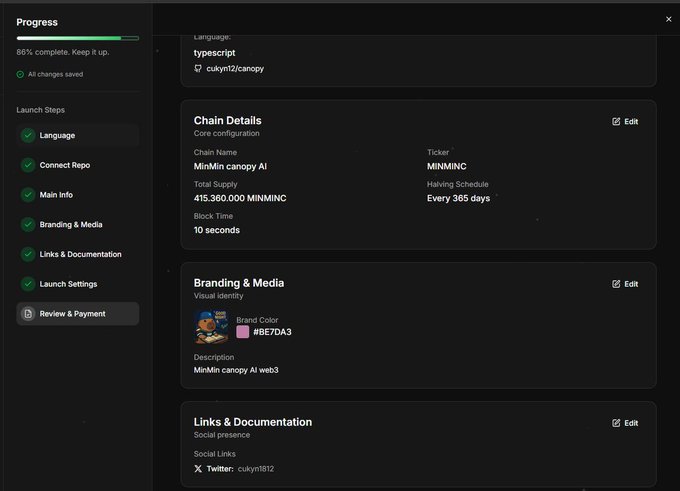Edit the Links & Documentation section
Viewport: 680px width, 491px height.
pyautogui.click(x=625, y=423)
